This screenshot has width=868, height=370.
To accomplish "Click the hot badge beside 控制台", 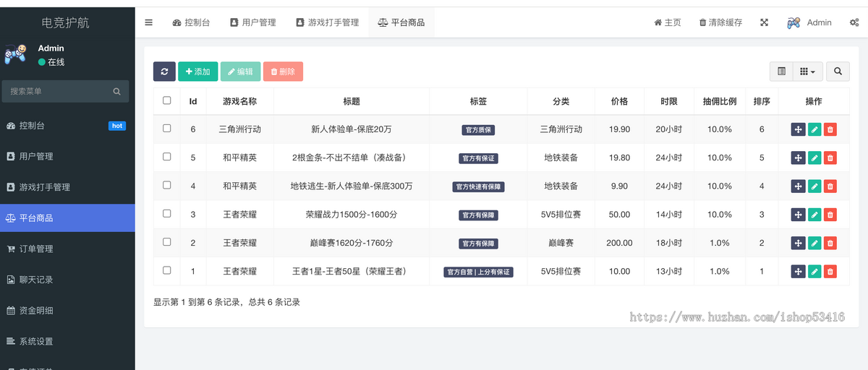I will point(117,126).
